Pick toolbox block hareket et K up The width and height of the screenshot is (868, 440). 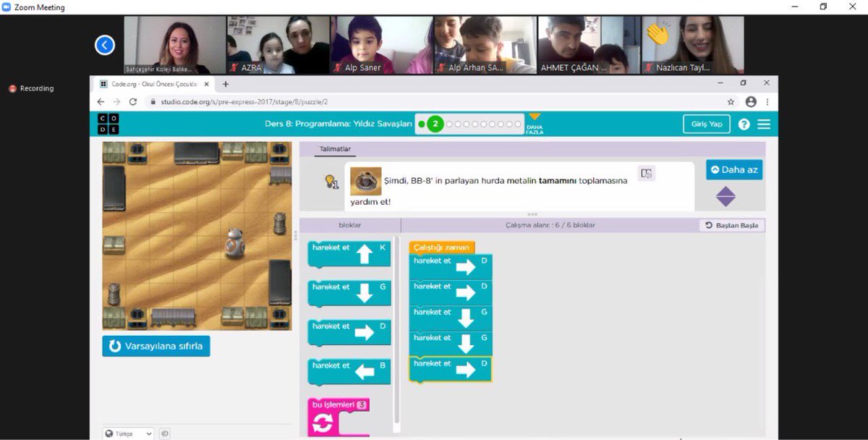pos(349,253)
